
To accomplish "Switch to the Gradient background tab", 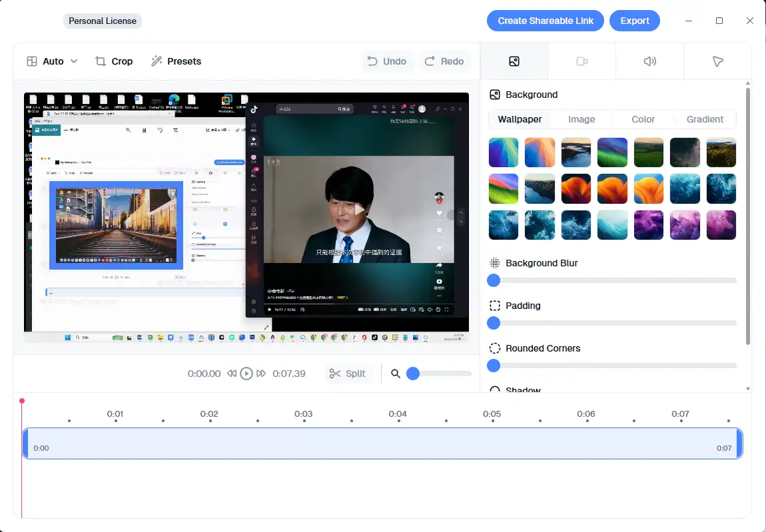I will click(x=705, y=119).
